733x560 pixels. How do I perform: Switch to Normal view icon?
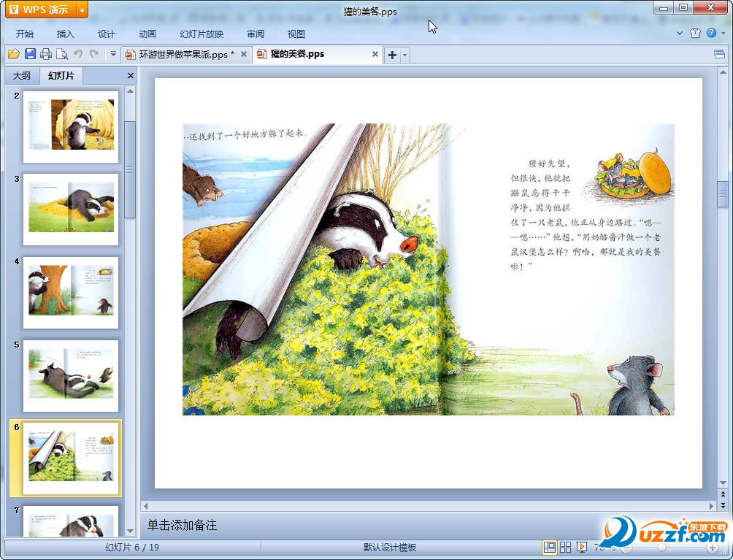click(x=550, y=547)
